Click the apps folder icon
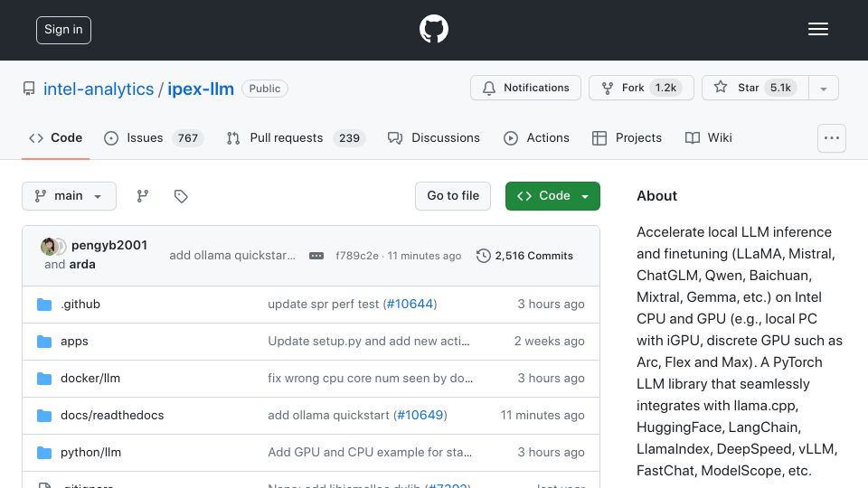 pos(44,342)
